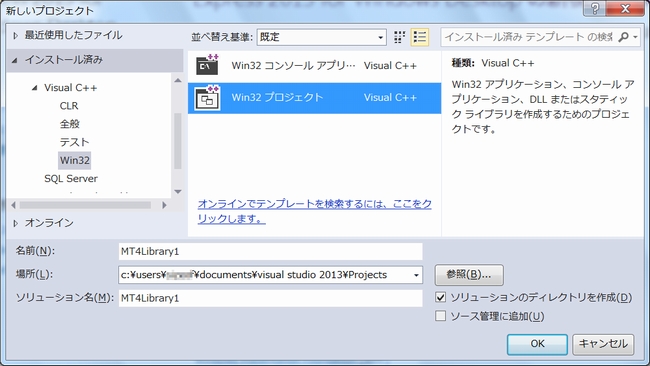Click the tree horizontal scrollbar thumb

[x=85, y=205]
